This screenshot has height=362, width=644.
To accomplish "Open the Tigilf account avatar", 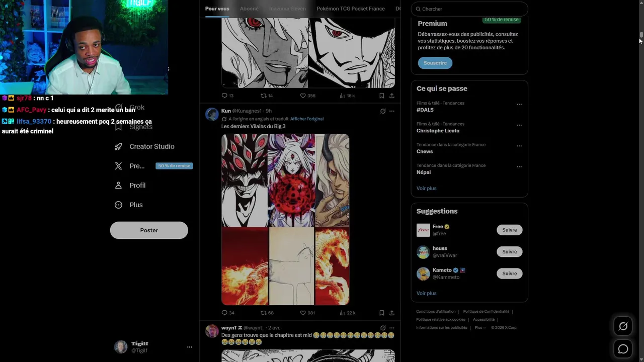I will [x=121, y=347].
